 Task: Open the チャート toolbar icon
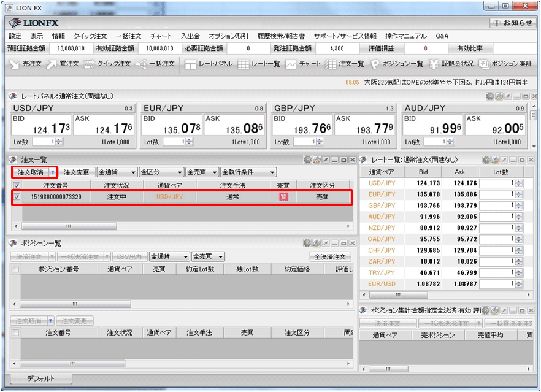coord(303,64)
